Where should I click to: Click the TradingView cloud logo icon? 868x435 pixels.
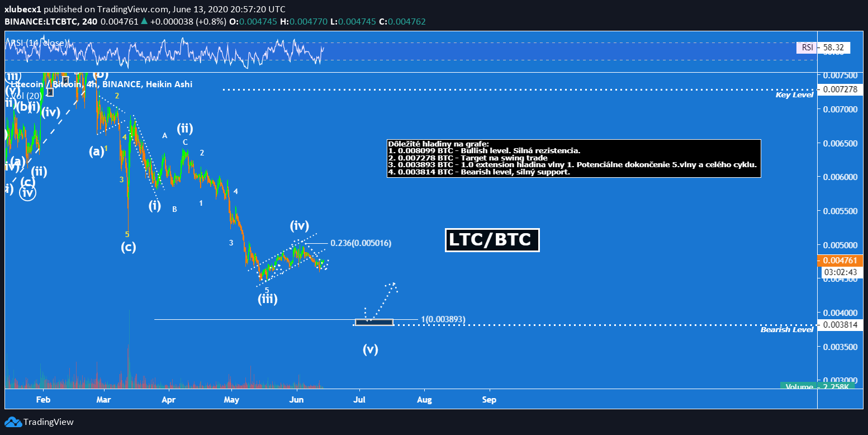[x=13, y=422]
